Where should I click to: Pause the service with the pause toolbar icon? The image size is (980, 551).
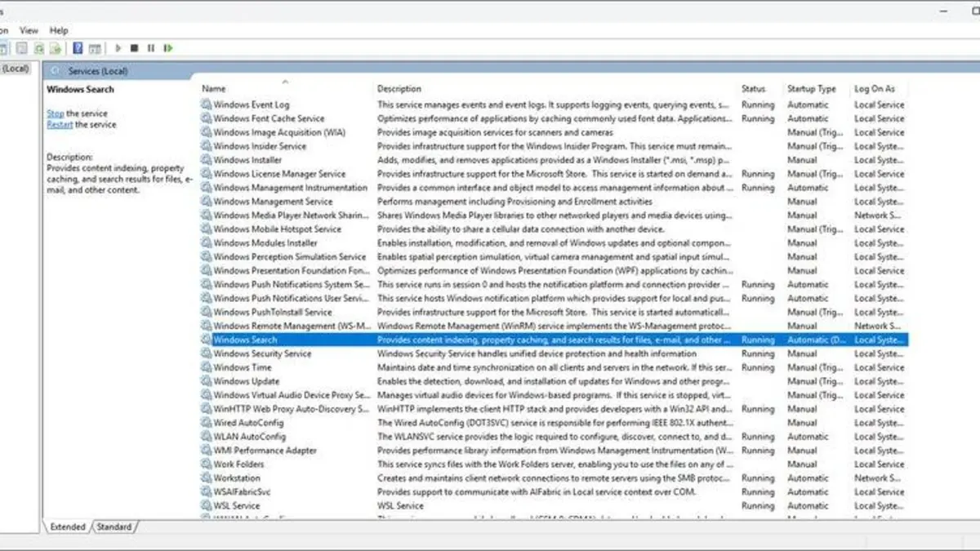151,48
